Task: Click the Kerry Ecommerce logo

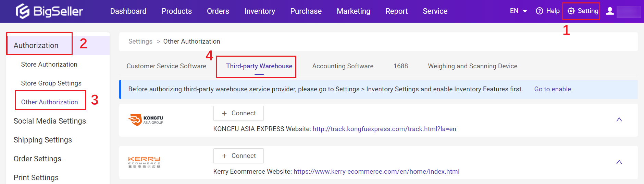Action: click(x=144, y=162)
